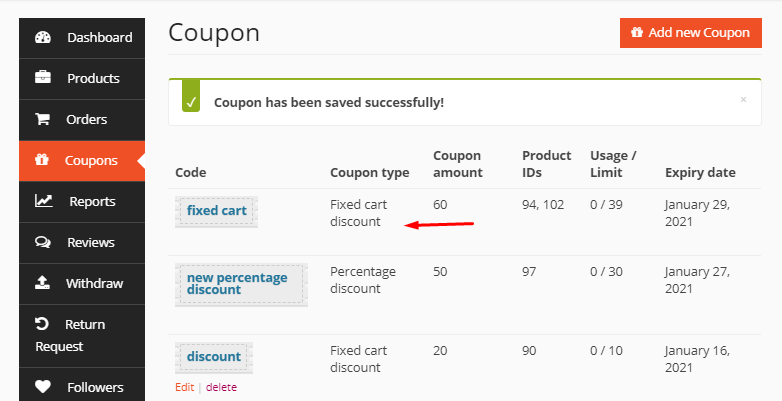The width and height of the screenshot is (782, 401).
Task: Click the Dashboard gauge icon
Action: pyautogui.click(x=43, y=38)
